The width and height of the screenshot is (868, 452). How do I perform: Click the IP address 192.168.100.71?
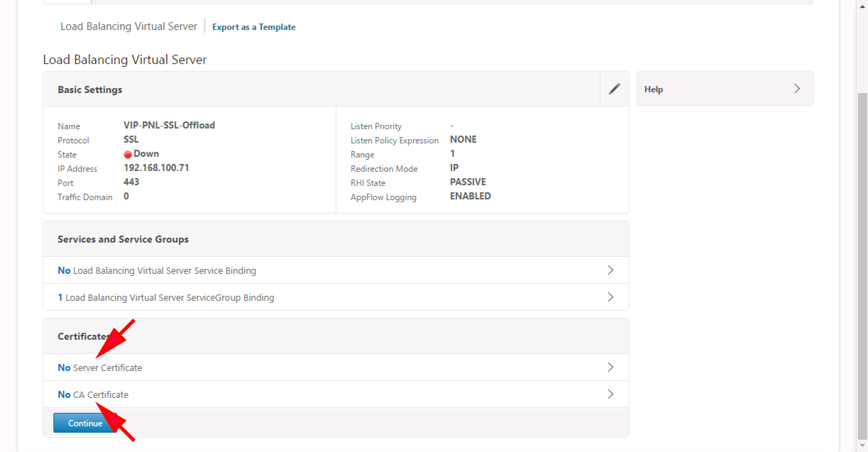pyautogui.click(x=156, y=168)
